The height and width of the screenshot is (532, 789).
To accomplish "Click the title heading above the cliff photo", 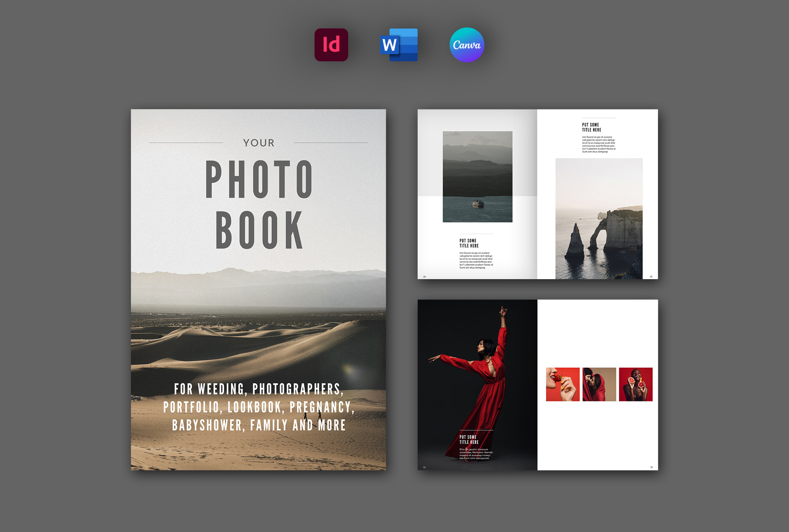I will [x=591, y=128].
